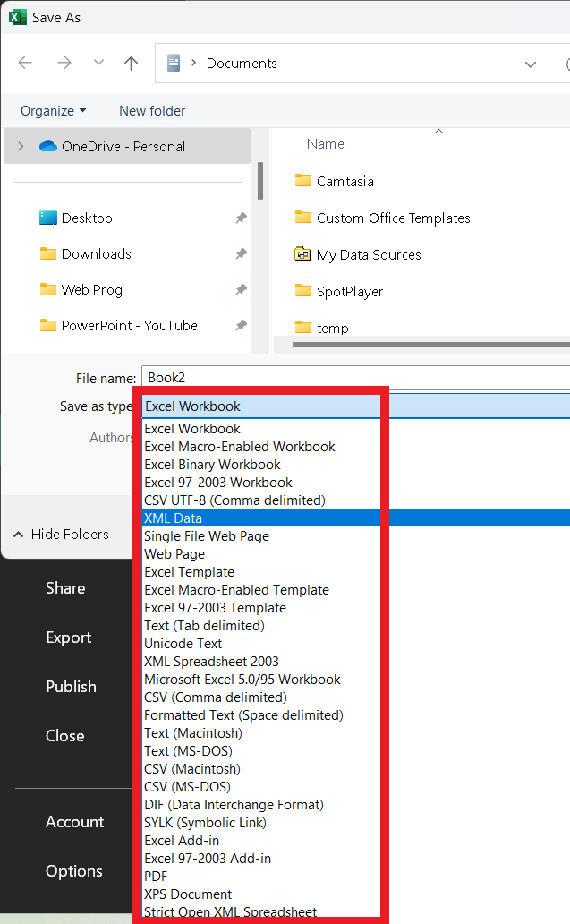Click Hide Folders button
This screenshot has height=924, width=570.
tap(61, 534)
